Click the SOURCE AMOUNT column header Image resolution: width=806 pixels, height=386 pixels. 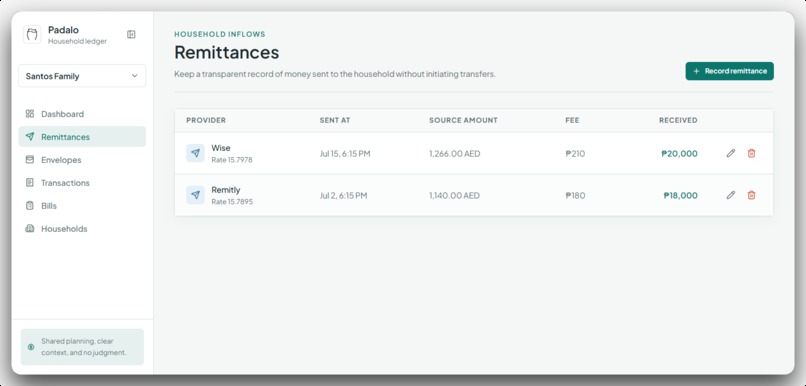pyautogui.click(x=463, y=120)
